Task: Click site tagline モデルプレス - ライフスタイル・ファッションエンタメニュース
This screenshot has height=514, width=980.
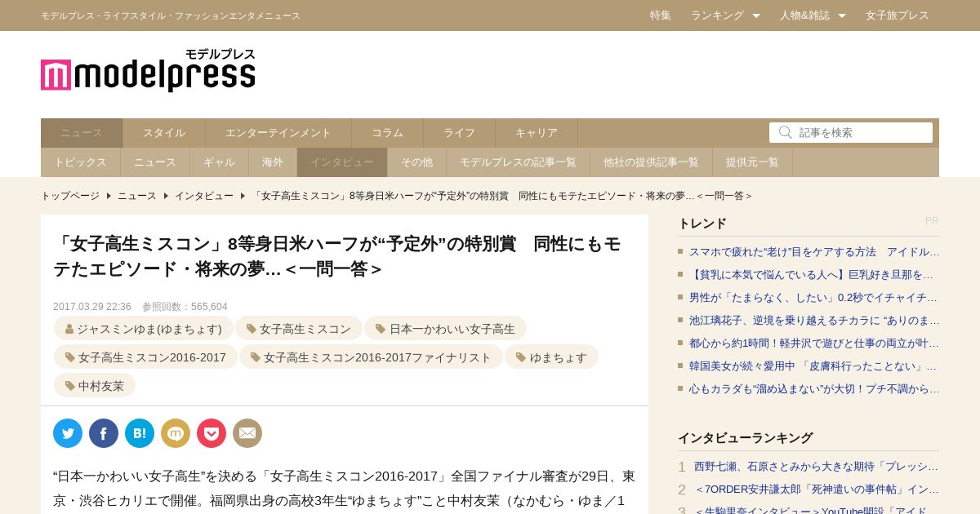Action: tap(171, 16)
